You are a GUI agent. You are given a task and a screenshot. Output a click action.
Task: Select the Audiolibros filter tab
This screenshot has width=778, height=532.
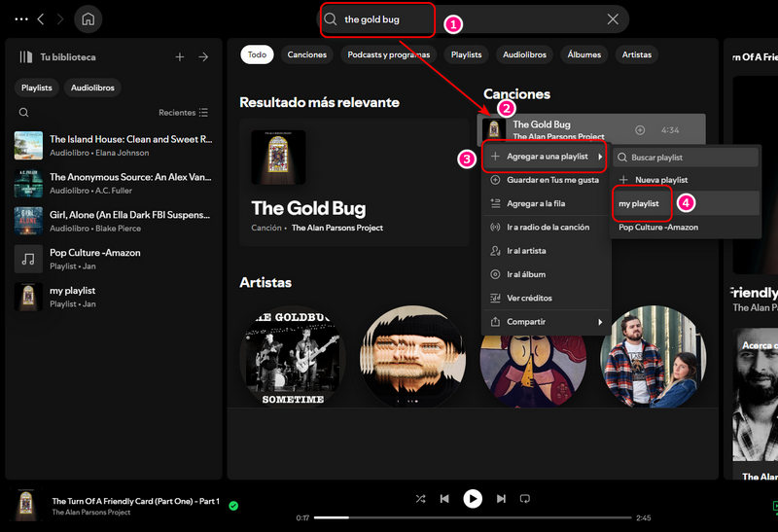[x=524, y=54]
